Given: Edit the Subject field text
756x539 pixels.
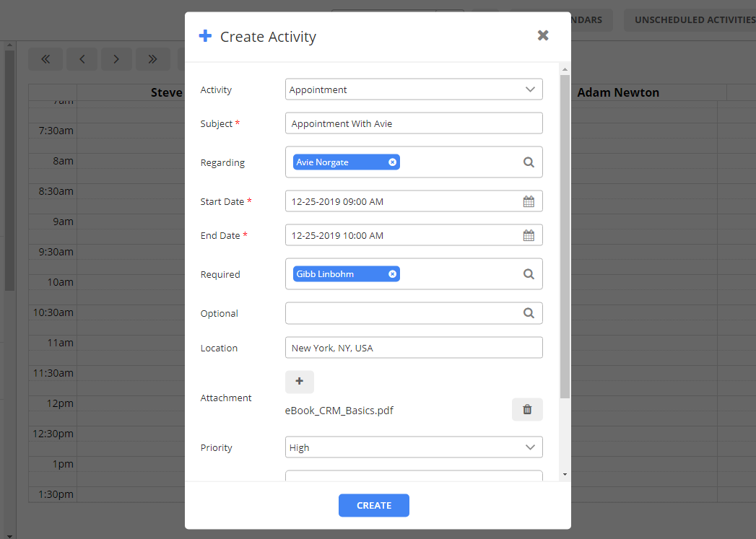Looking at the screenshot, I should pyautogui.click(x=414, y=123).
